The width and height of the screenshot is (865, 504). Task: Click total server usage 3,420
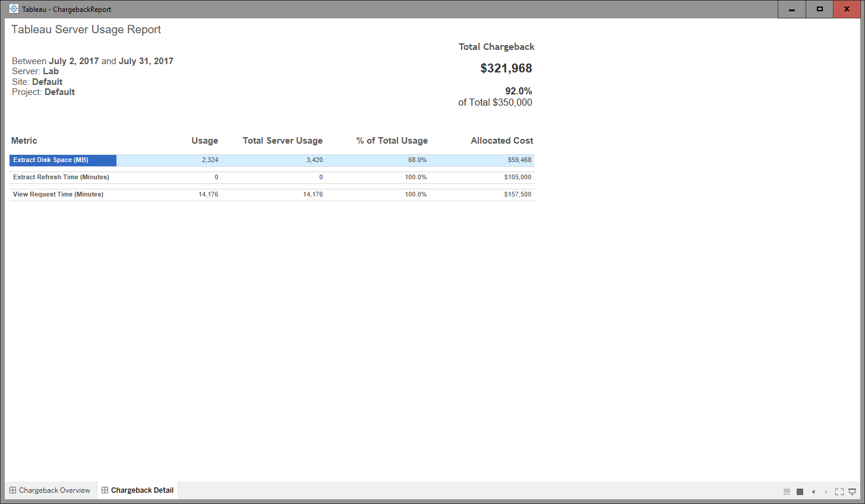click(x=315, y=160)
